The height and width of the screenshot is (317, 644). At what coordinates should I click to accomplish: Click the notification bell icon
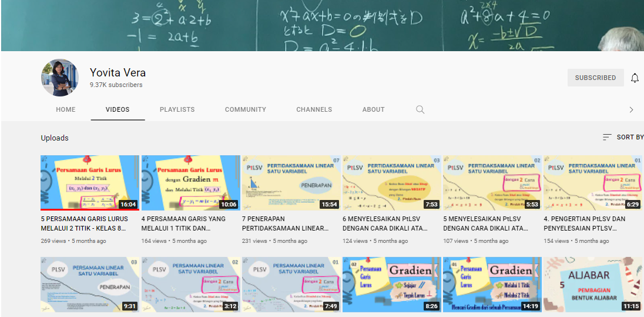[635, 78]
